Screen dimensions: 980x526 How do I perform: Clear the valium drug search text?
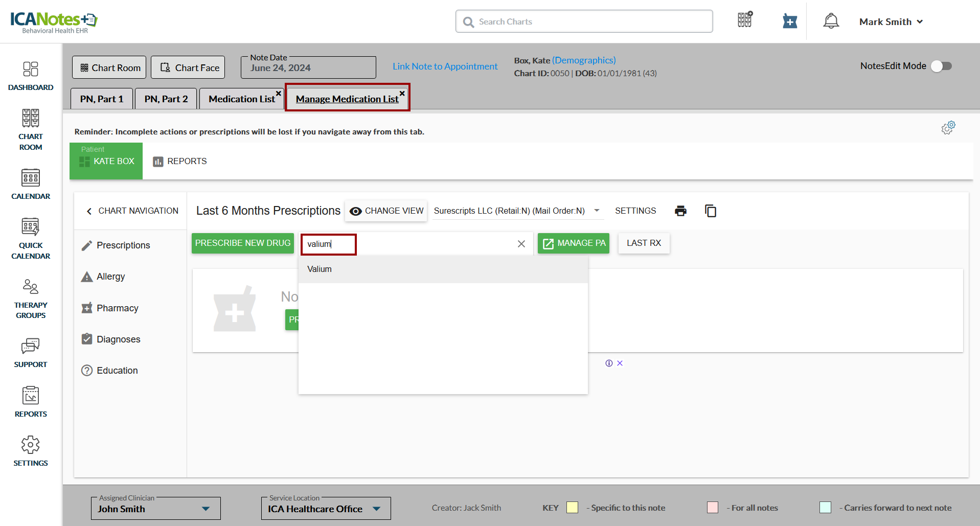tap(521, 244)
